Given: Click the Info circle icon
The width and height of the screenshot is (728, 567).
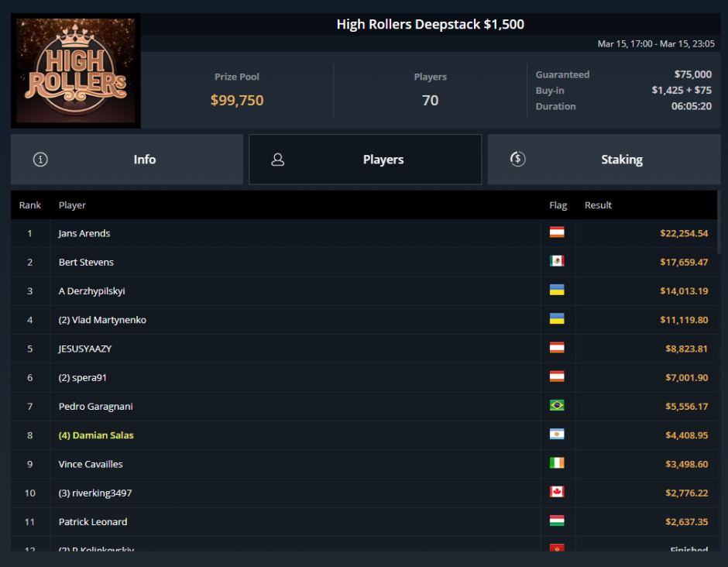Looking at the screenshot, I should (x=40, y=160).
